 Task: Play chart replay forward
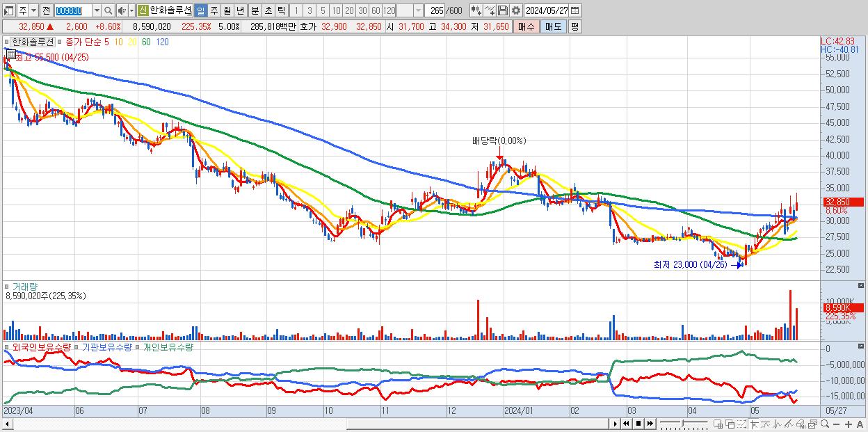click(616, 424)
